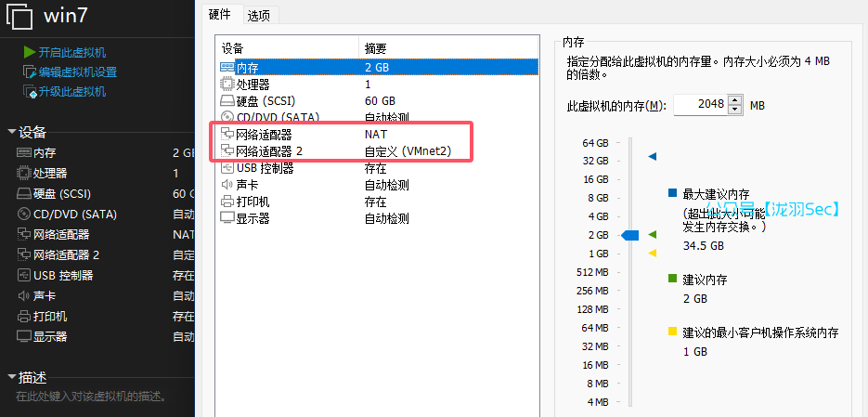Screen dimensions: 868x417
Task: Open the 编辑虚拟机设置 link
Action: click(78, 72)
